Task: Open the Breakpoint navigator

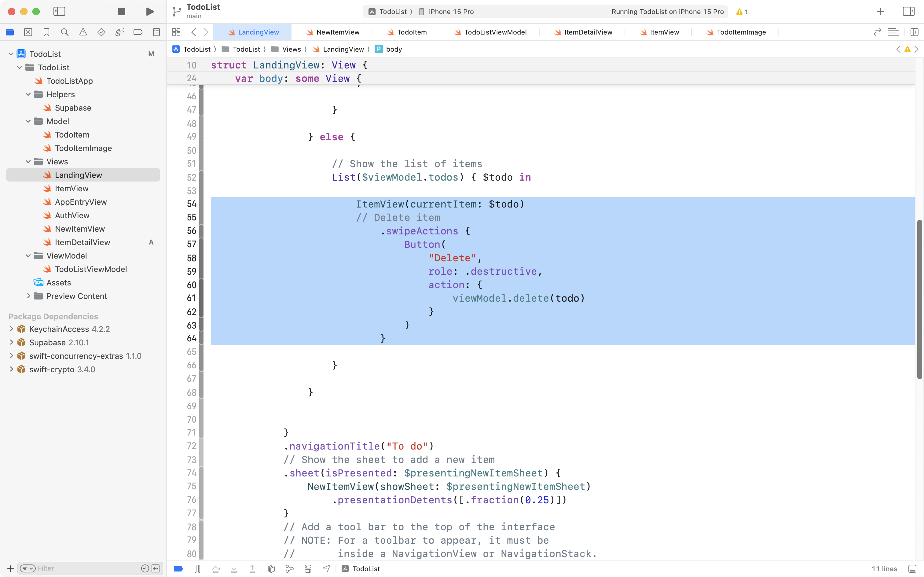Action: tap(138, 32)
